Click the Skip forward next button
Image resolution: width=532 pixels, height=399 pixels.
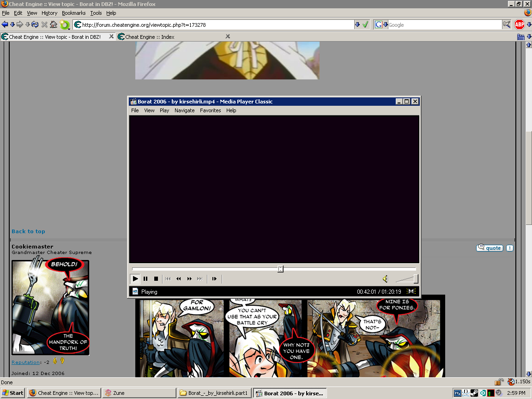click(x=200, y=278)
